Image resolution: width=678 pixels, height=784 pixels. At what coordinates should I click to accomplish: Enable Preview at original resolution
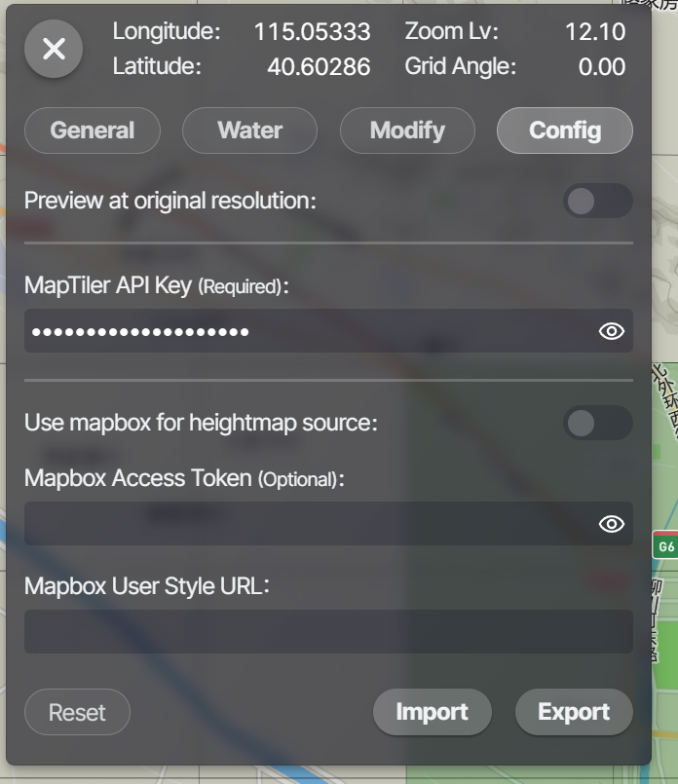(597, 202)
